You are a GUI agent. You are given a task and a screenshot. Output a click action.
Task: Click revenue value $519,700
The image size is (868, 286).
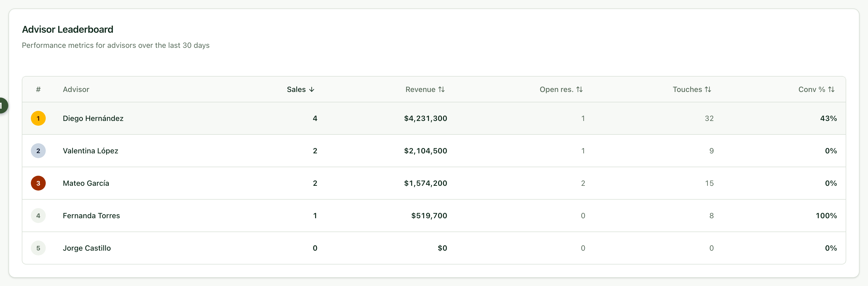pyautogui.click(x=429, y=216)
